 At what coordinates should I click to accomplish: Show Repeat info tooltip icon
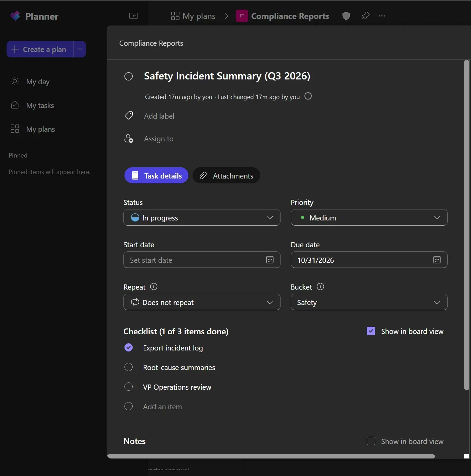point(154,286)
